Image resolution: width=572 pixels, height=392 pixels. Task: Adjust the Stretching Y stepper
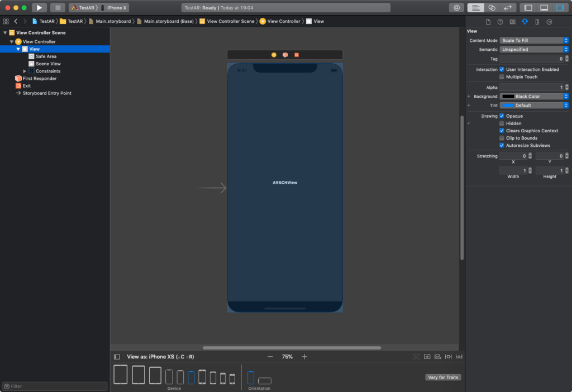[566, 156]
